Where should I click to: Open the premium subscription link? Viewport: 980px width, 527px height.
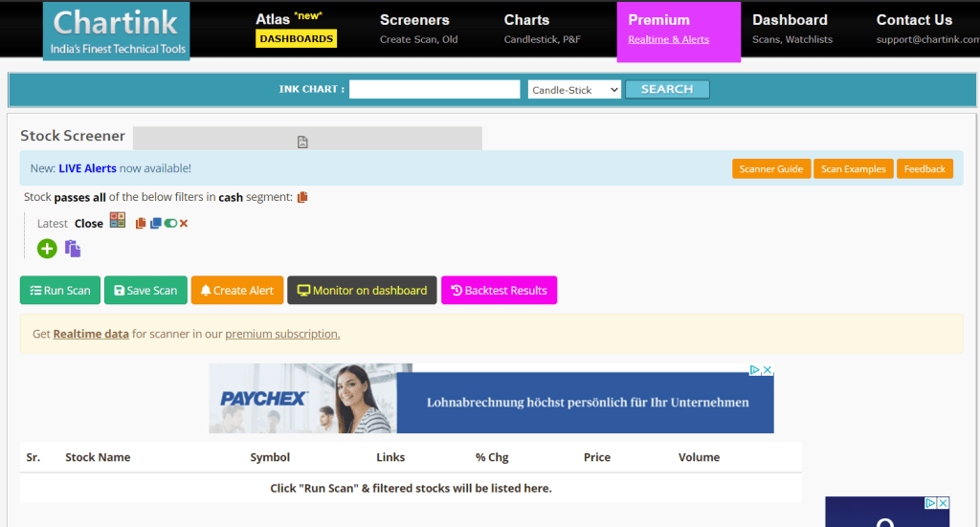[282, 334]
